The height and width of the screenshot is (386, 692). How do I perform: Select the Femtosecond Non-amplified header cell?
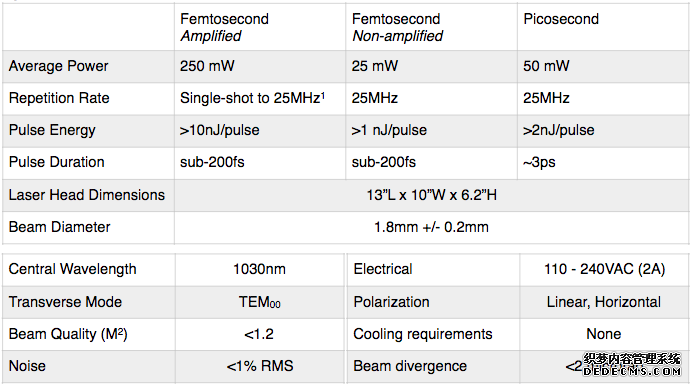(431, 27)
